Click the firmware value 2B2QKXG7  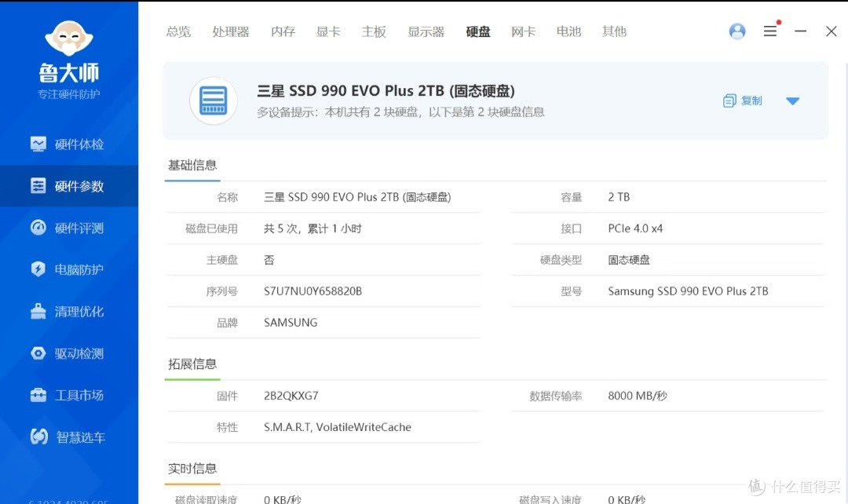(291, 396)
